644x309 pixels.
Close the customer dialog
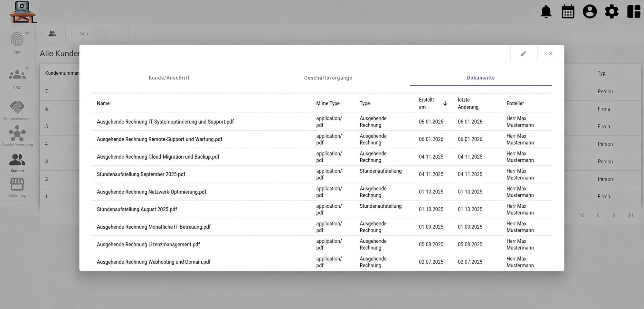click(550, 53)
